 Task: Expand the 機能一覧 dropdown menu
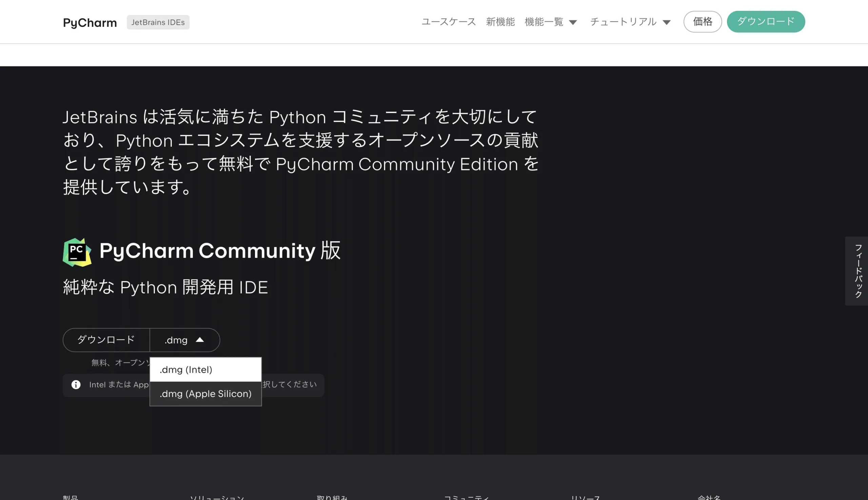click(551, 22)
